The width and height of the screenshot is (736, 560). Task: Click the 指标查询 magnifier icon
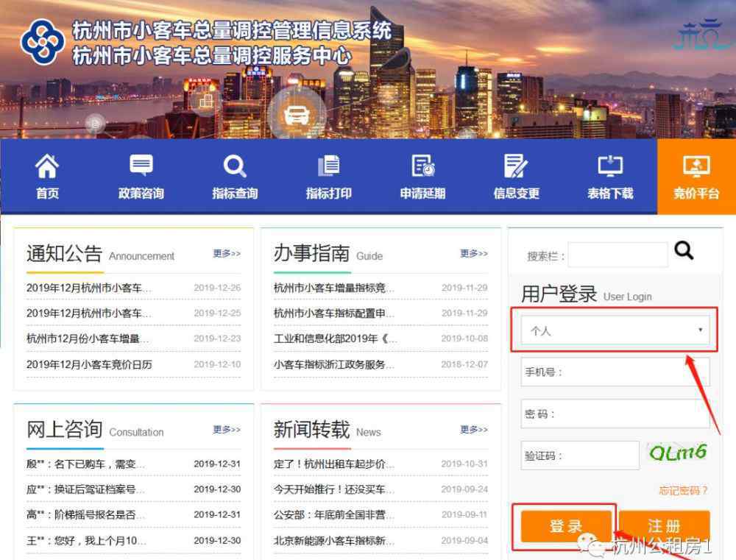[x=235, y=167]
